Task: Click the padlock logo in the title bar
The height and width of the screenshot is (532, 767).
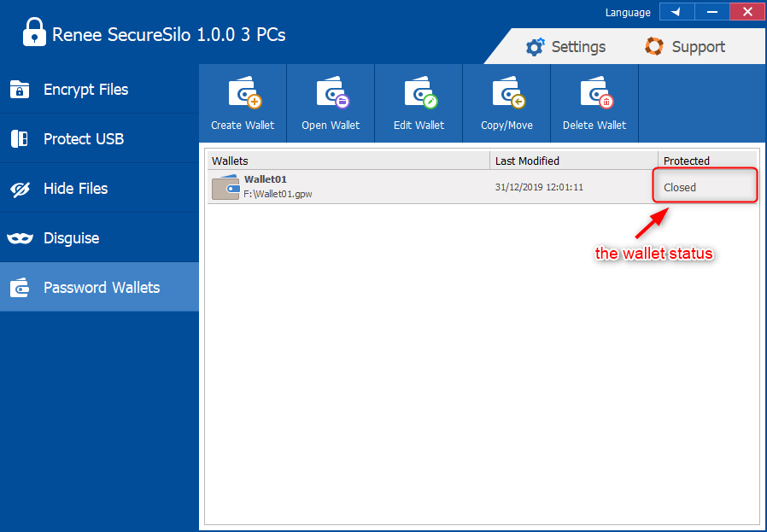Action: click(x=34, y=33)
